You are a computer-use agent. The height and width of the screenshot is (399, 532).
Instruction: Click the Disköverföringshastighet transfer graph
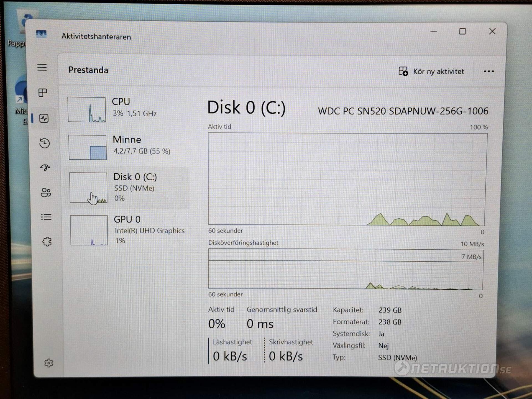(x=346, y=269)
